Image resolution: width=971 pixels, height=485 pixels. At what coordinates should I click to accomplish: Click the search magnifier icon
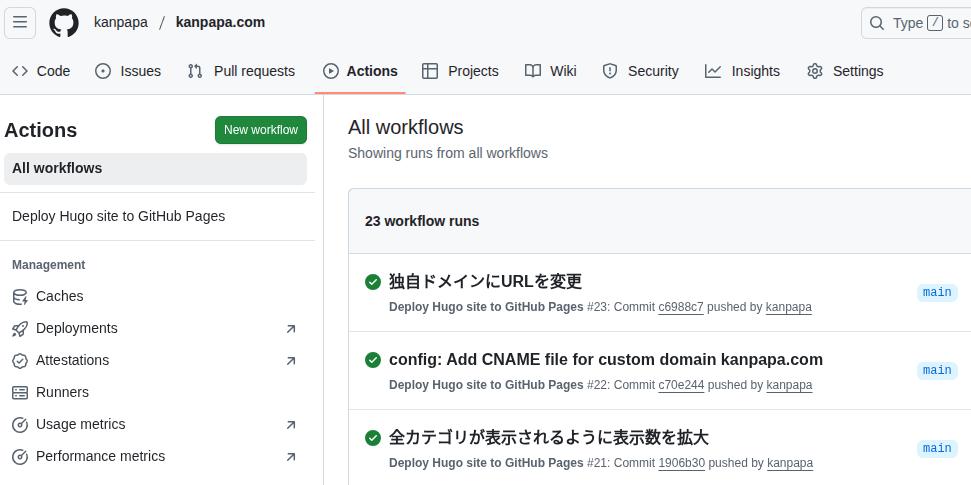click(877, 24)
